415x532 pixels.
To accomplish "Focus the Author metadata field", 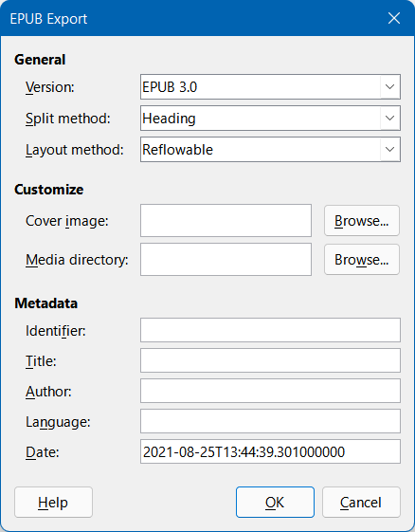I will [270, 391].
